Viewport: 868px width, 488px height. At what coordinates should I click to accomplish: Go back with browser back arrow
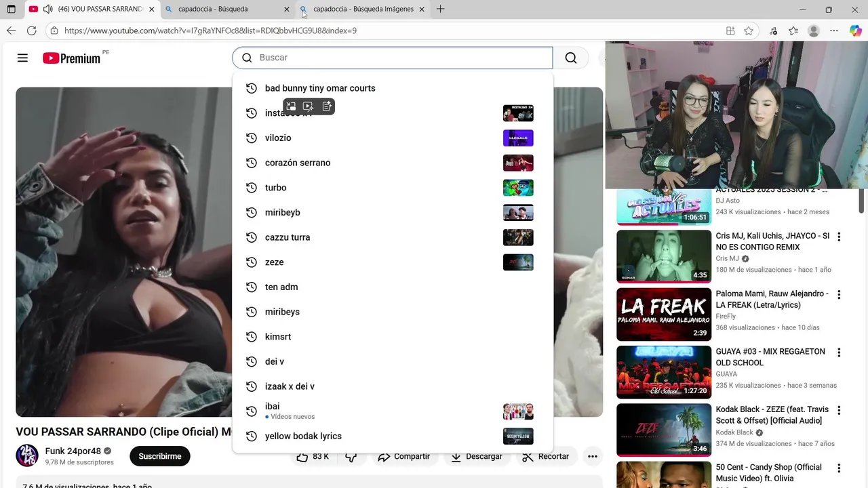[11, 30]
